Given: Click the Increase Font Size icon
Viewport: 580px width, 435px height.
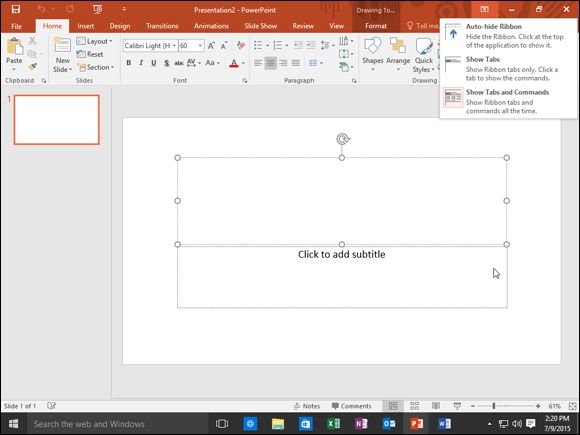Looking at the screenshot, I should pos(211,45).
